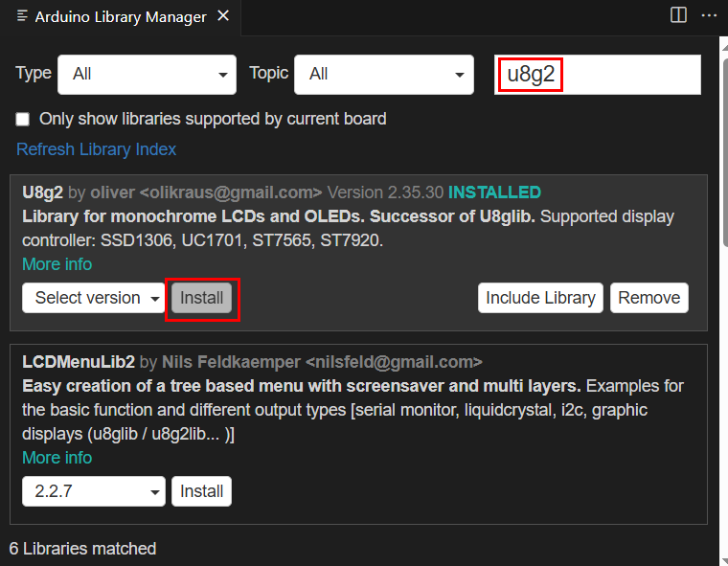Viewport: 728px width, 566px height.
Task: Open the more actions ellipsis menu
Action: (x=709, y=15)
